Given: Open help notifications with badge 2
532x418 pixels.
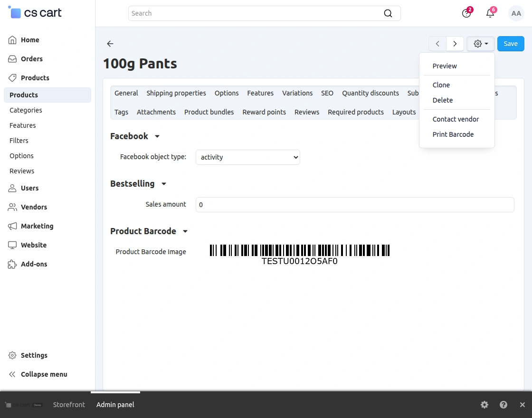Looking at the screenshot, I should tap(466, 13).
